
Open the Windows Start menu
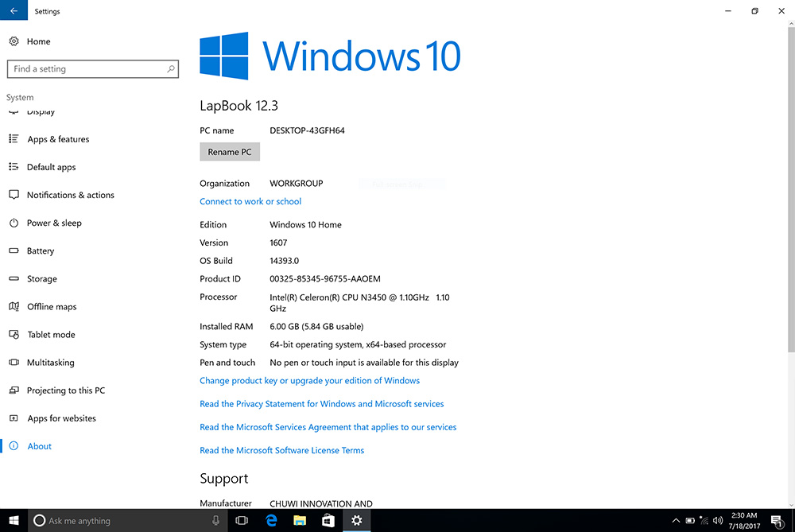point(14,520)
